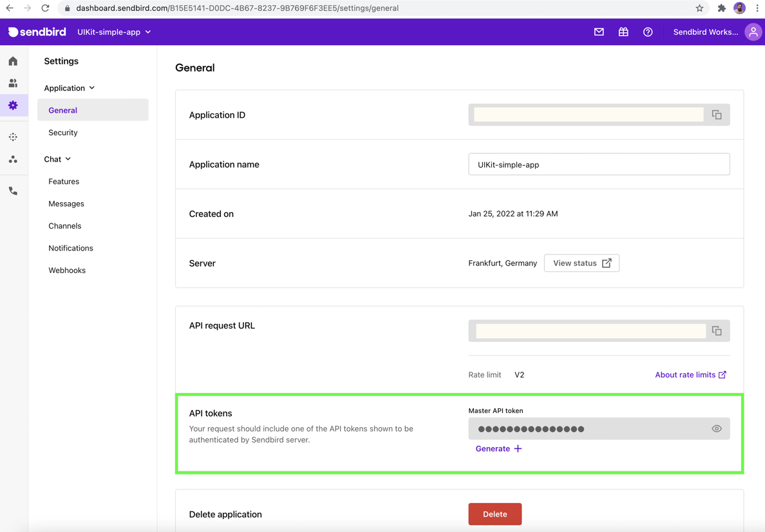Edit the Application name field

click(599, 164)
